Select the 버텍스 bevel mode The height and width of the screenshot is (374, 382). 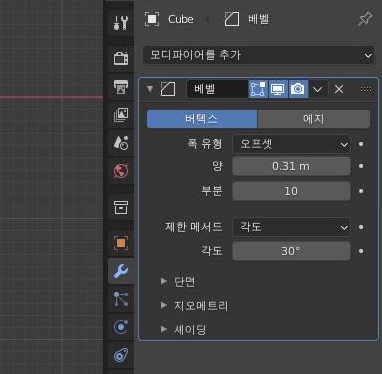coord(202,119)
